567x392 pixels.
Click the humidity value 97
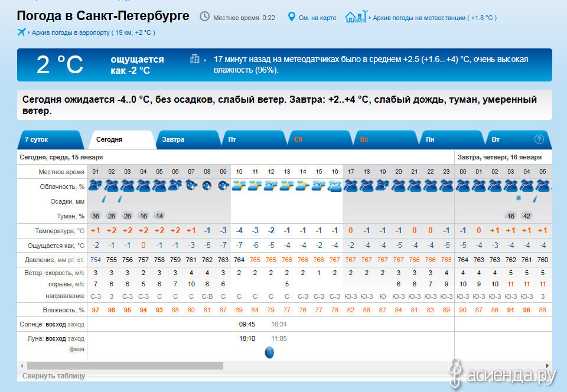point(96,310)
